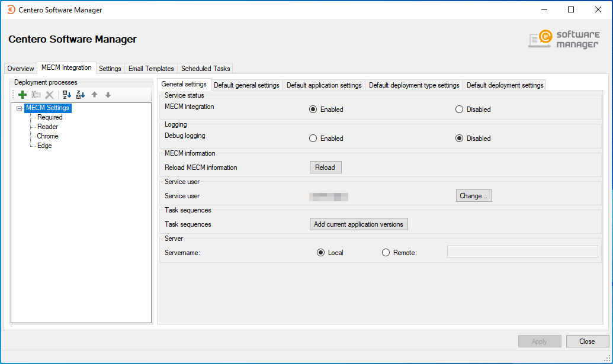Select the Chrome deployment process
613x364 pixels.
[48, 136]
